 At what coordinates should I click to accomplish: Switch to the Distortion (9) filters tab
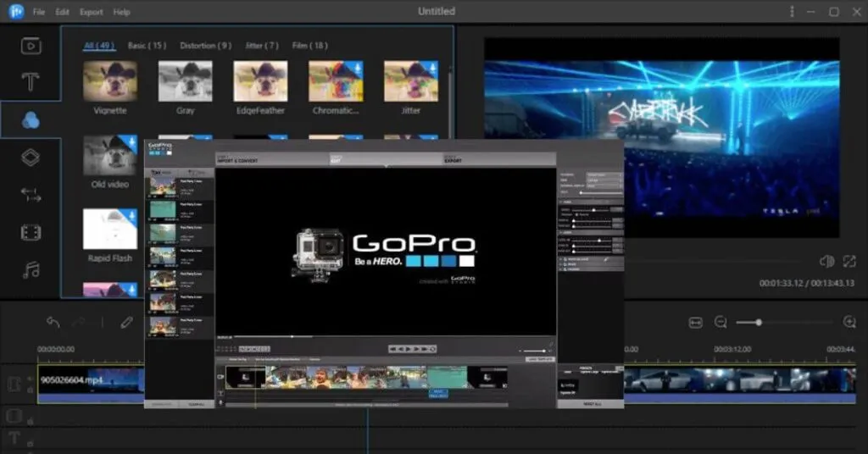[205, 46]
